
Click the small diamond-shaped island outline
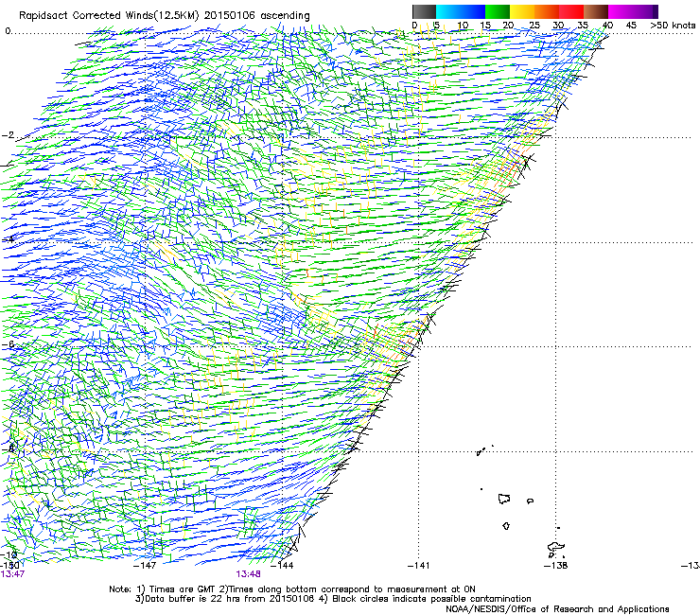click(x=506, y=526)
